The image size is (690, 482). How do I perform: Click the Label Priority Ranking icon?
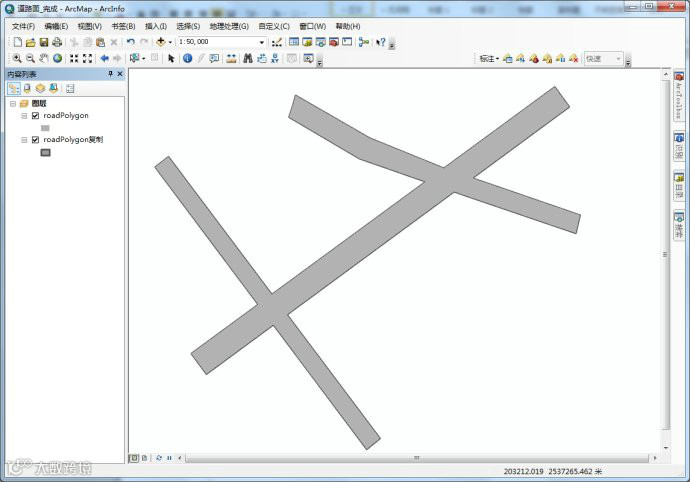click(521, 58)
